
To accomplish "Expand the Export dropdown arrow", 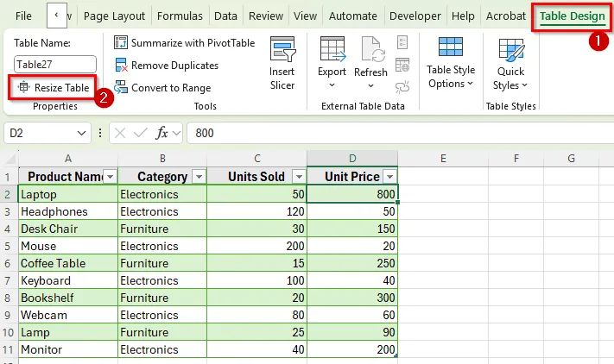I will tap(332, 85).
